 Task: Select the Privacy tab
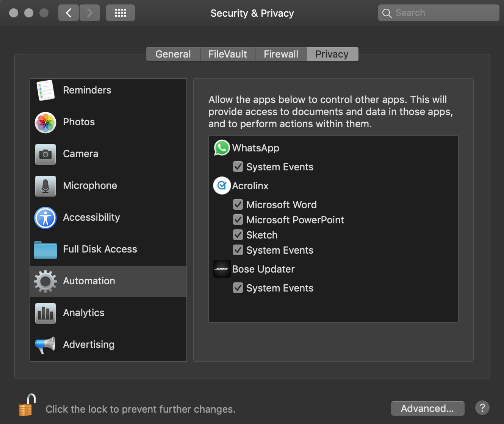(332, 54)
